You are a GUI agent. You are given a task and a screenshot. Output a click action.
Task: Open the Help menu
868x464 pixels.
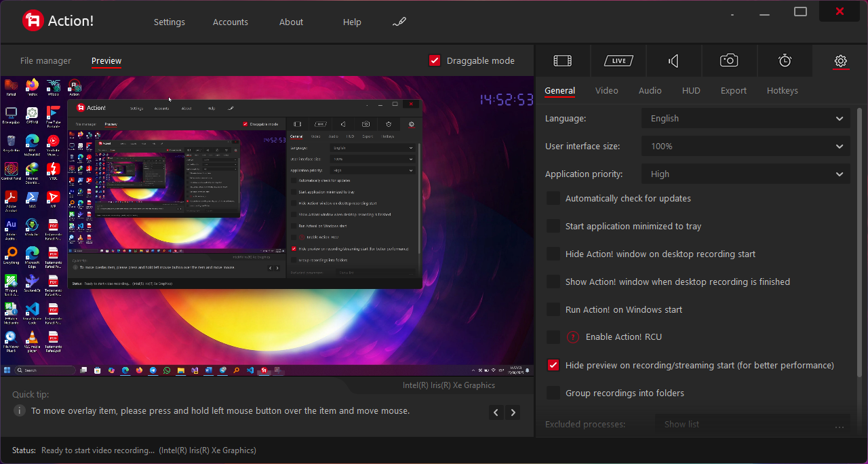click(352, 22)
